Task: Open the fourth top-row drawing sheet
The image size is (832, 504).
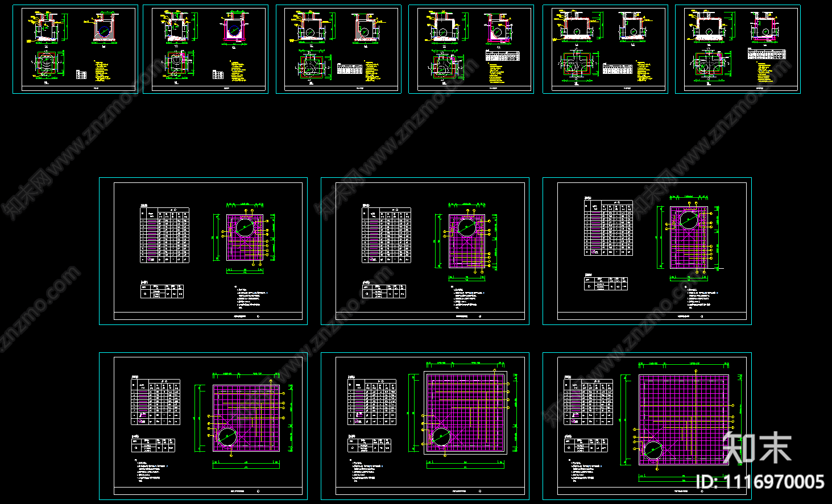Action: [x=471, y=49]
